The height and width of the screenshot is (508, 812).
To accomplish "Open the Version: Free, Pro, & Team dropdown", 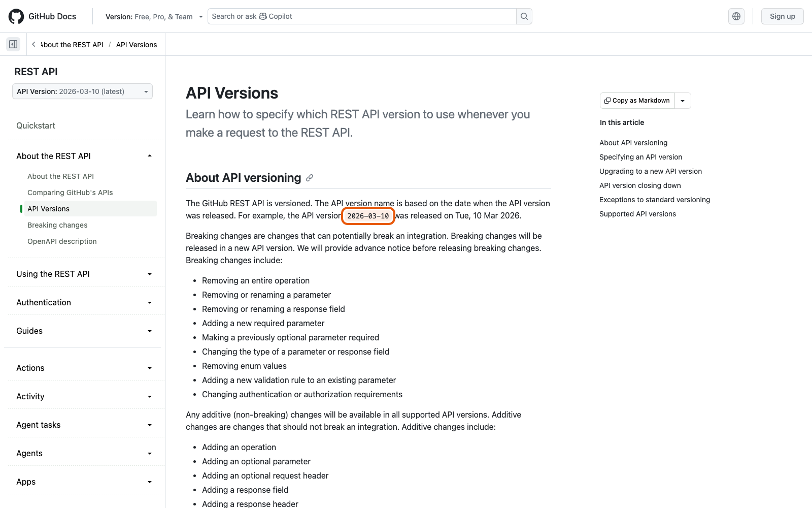I will click(x=154, y=17).
